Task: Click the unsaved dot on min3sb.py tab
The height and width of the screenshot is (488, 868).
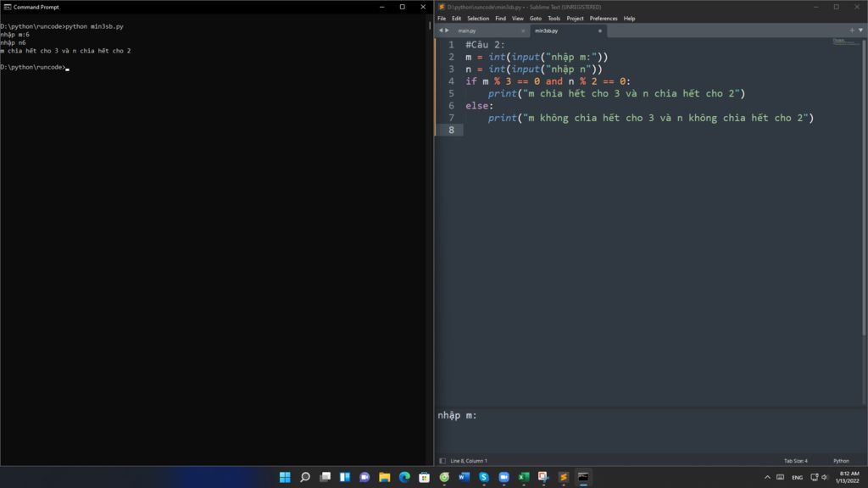Action: pos(600,31)
